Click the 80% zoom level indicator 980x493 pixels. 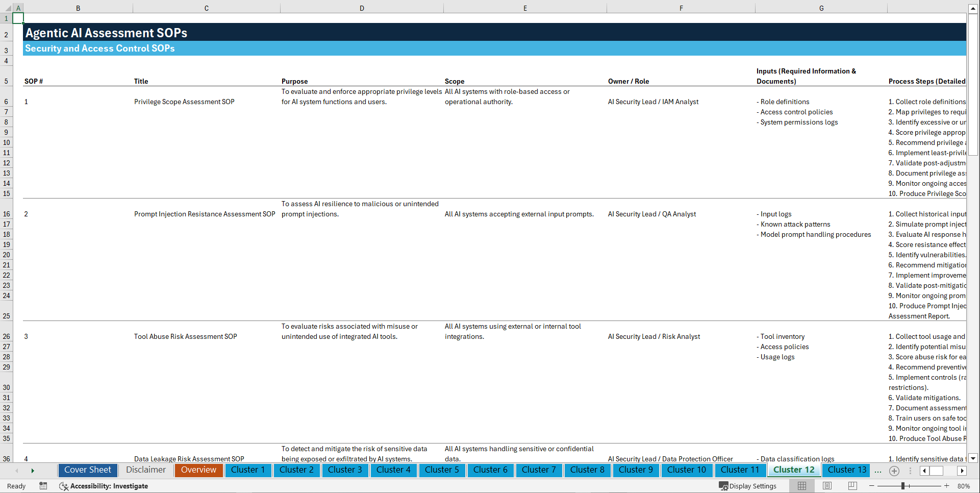[967, 486]
